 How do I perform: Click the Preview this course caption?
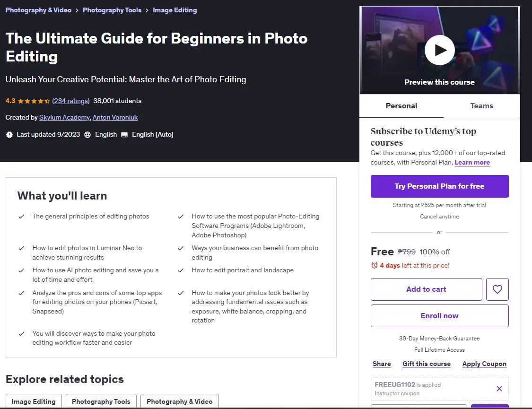click(x=439, y=82)
